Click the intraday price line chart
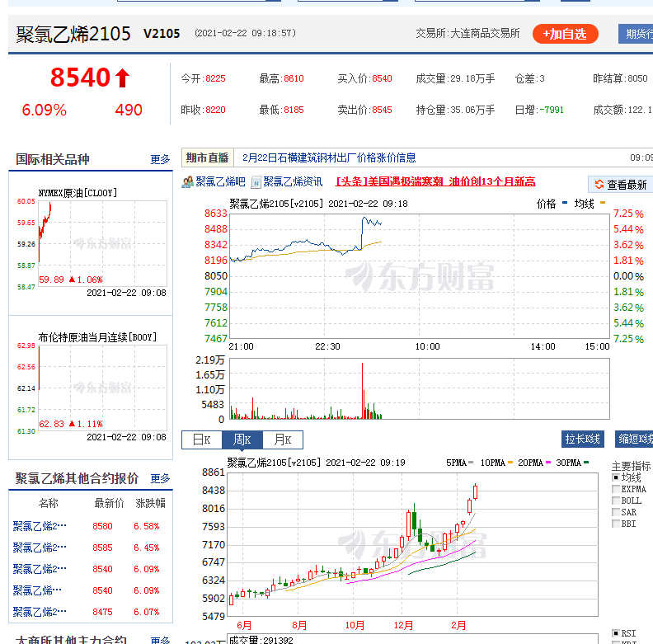 click(x=420, y=276)
